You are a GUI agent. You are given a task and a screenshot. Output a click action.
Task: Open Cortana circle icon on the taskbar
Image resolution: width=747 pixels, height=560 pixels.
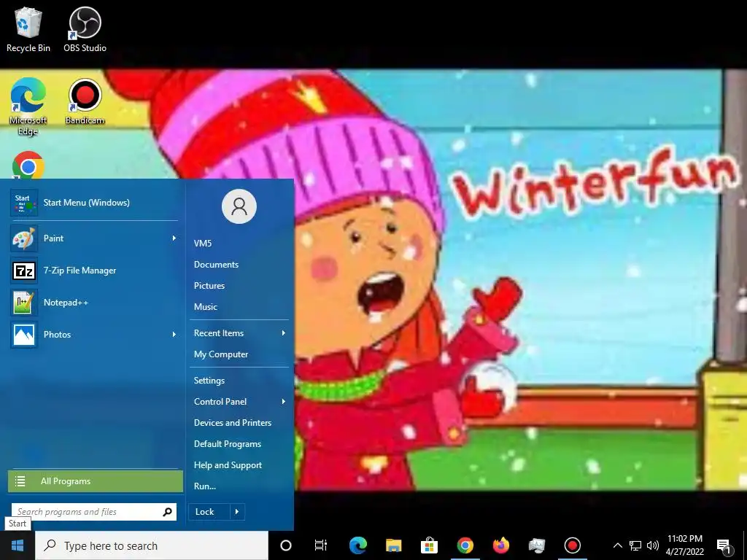click(x=286, y=545)
